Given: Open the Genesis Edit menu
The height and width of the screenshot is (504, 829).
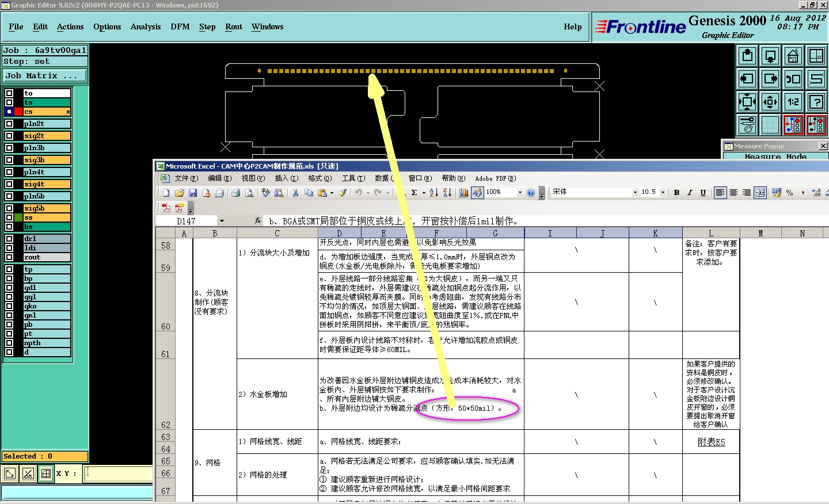Looking at the screenshot, I should [40, 26].
